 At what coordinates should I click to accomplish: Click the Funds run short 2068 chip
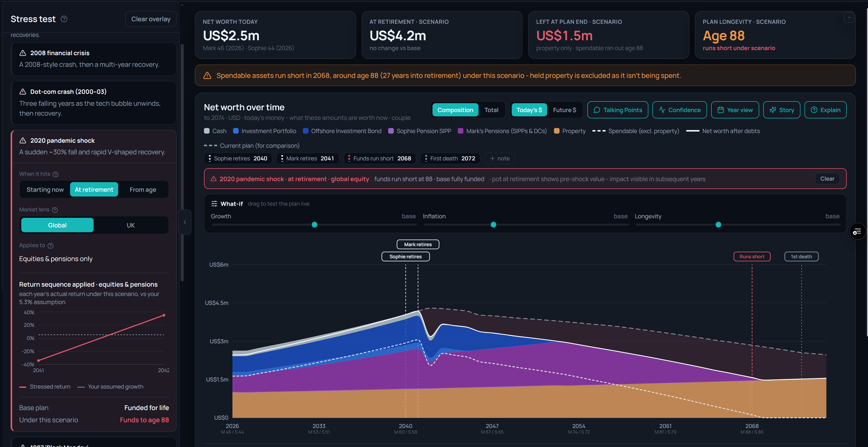(x=380, y=158)
